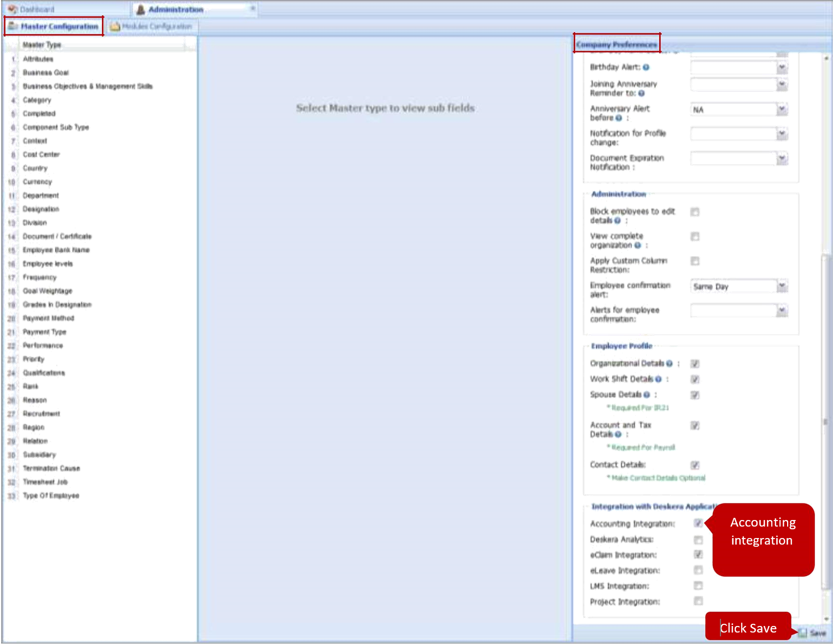Uncheck Work Shift Details in Employee Profile
This screenshot has height=644, width=833.
(695, 379)
